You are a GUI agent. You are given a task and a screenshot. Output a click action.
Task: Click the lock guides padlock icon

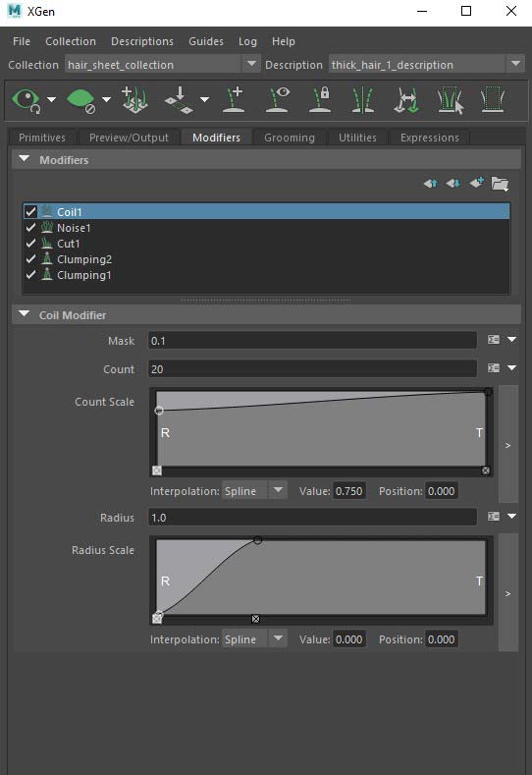point(320,100)
